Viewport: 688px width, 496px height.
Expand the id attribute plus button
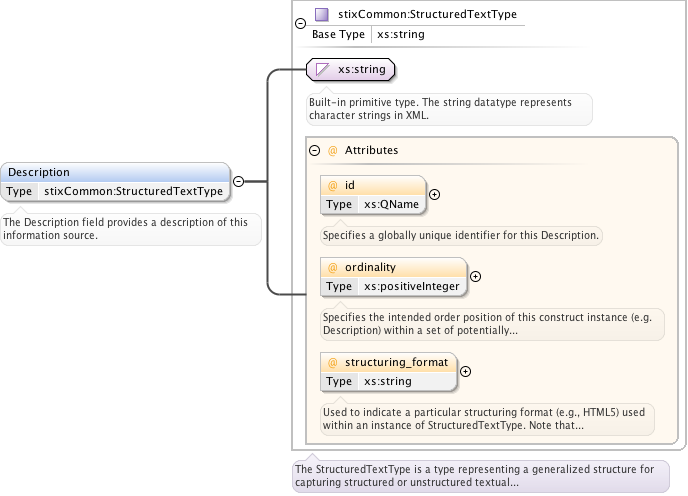[435, 195]
